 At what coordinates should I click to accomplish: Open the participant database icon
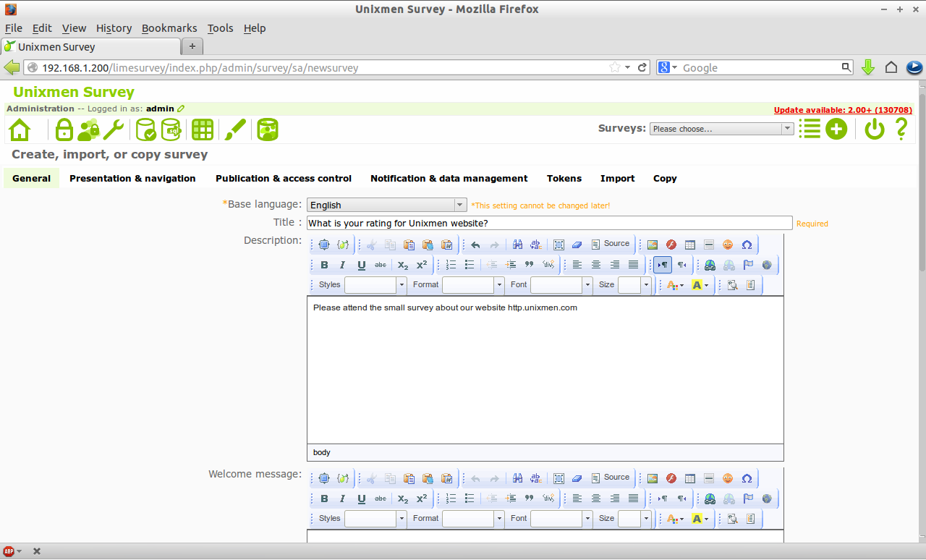267,130
